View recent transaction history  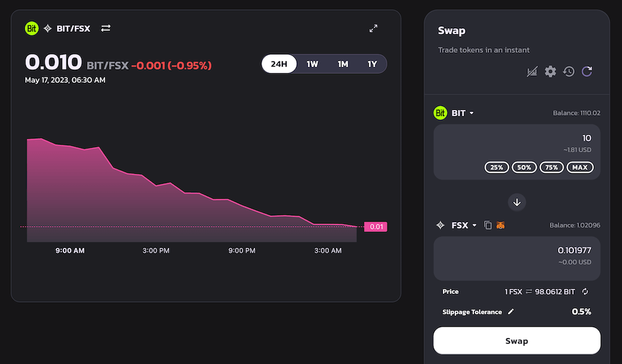click(568, 71)
